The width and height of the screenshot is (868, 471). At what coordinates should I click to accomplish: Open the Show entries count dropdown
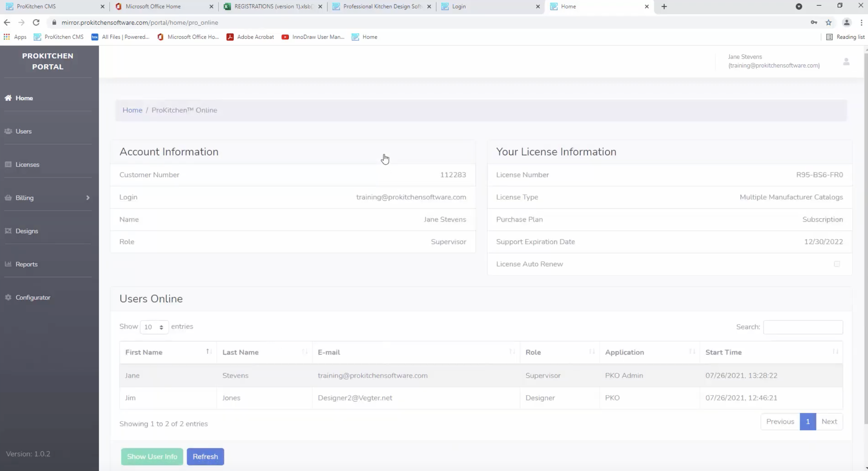154,327
